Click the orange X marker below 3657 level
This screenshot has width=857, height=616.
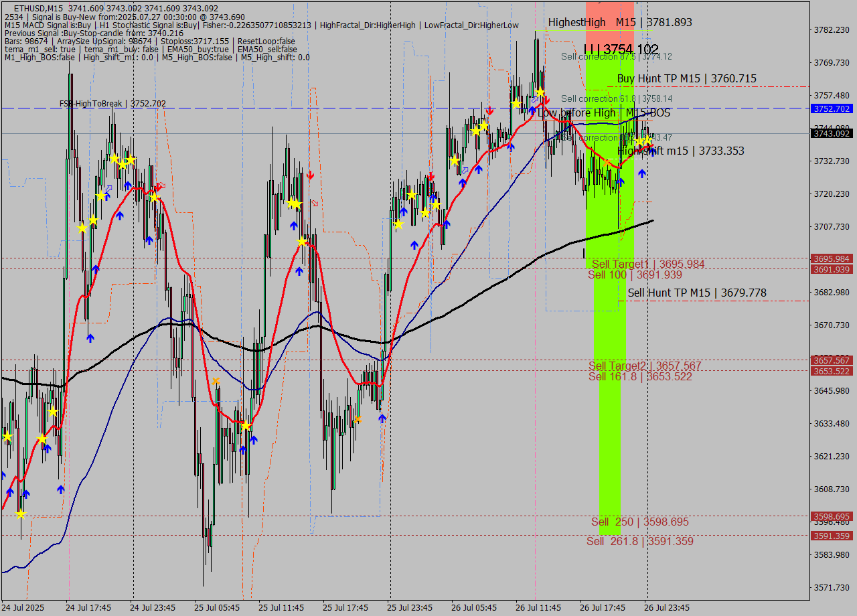[216, 381]
